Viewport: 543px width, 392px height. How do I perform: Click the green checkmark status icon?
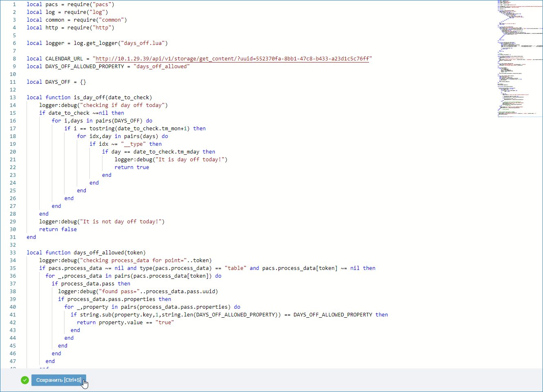pos(25,380)
